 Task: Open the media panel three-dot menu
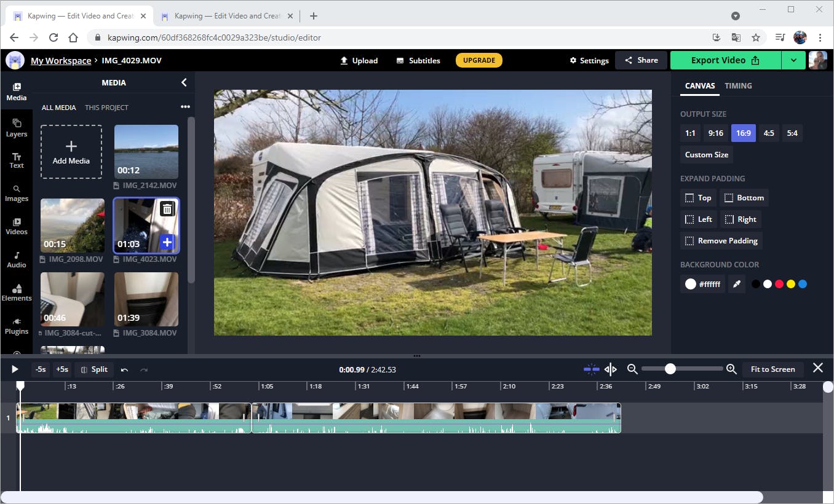[x=185, y=107]
